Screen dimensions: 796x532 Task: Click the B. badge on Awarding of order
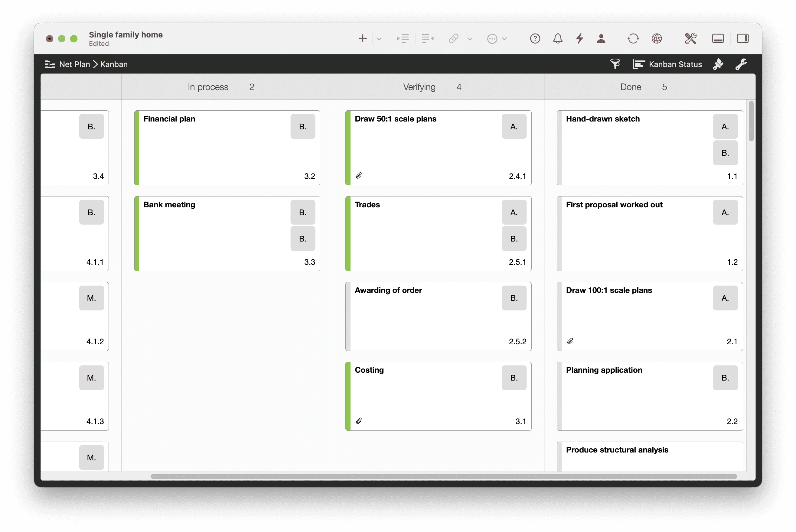tap(514, 297)
